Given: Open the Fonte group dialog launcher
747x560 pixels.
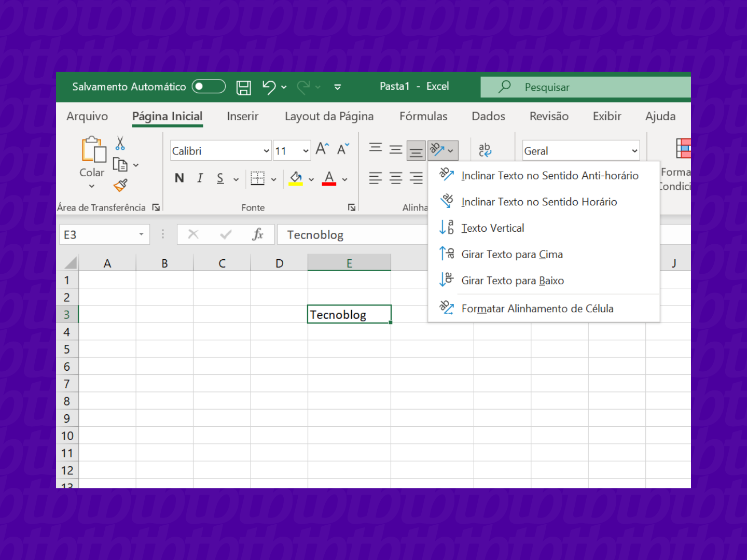Looking at the screenshot, I should 352,207.
